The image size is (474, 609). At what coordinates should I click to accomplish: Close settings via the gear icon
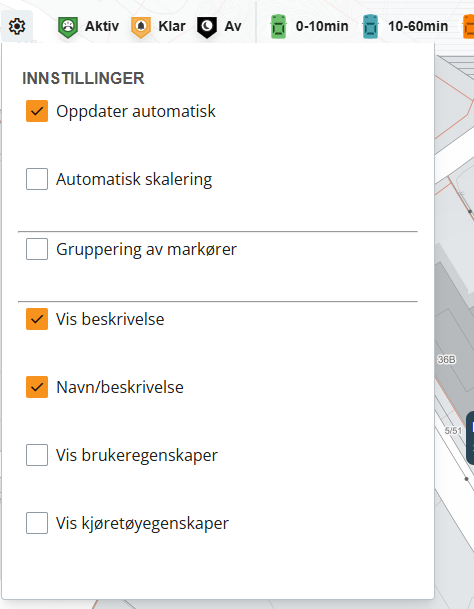pyautogui.click(x=17, y=26)
